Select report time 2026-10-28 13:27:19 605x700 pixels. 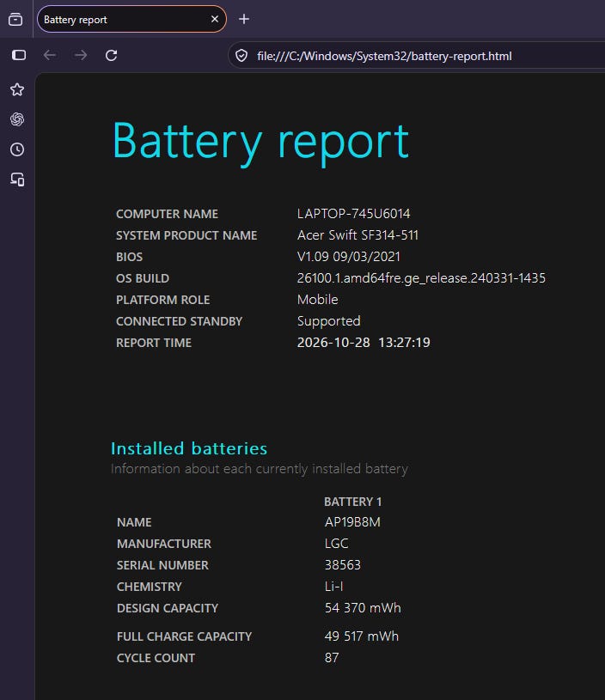(x=364, y=343)
